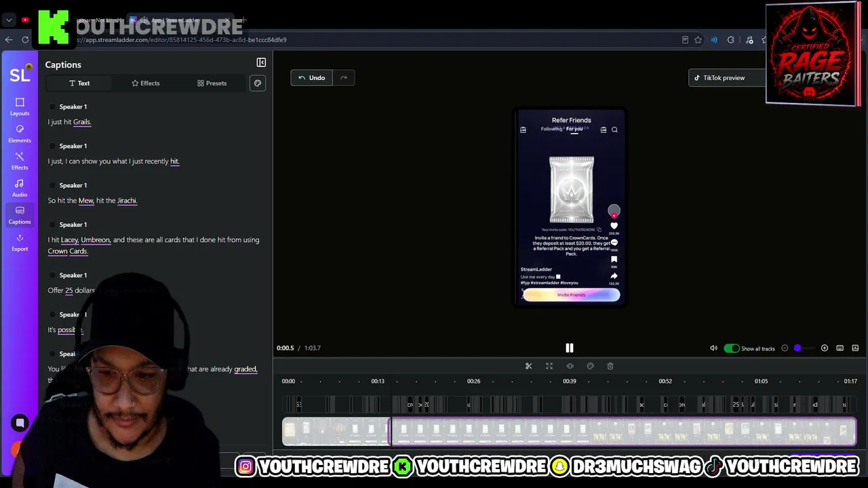868x488 pixels.
Task: Click the heart icon in the TikTok preview
Action: click(x=614, y=226)
